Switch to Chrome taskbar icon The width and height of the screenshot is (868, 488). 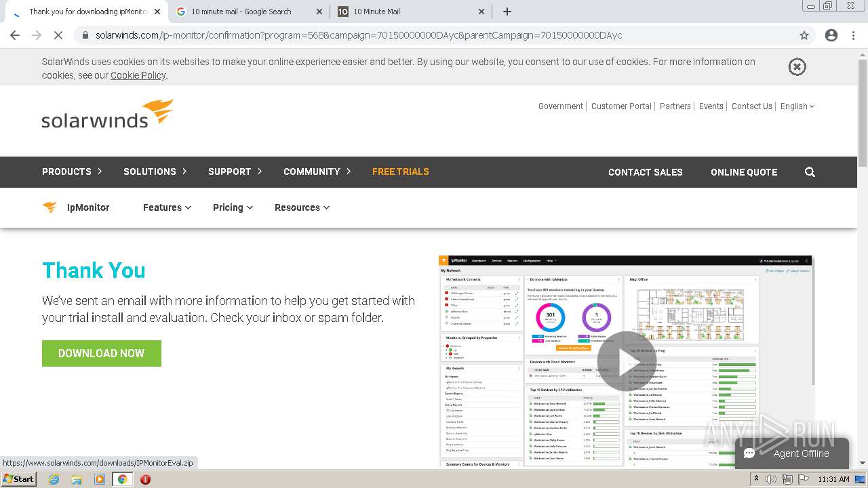click(123, 479)
